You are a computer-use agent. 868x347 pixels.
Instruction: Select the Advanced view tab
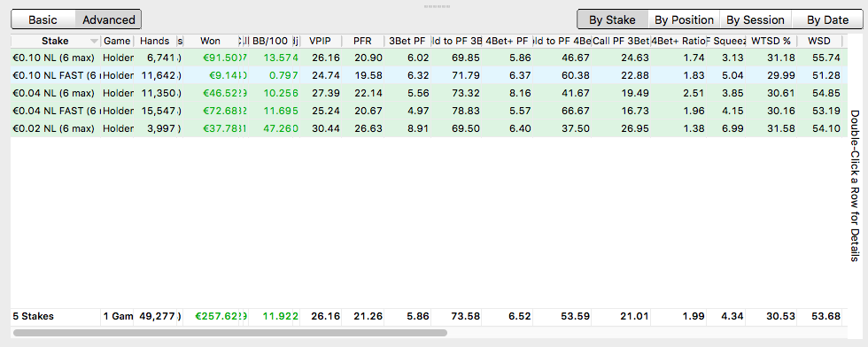point(108,19)
